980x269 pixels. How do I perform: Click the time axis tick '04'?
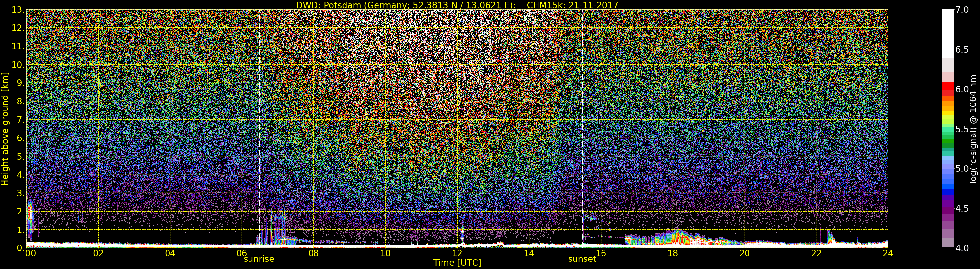[170, 253]
